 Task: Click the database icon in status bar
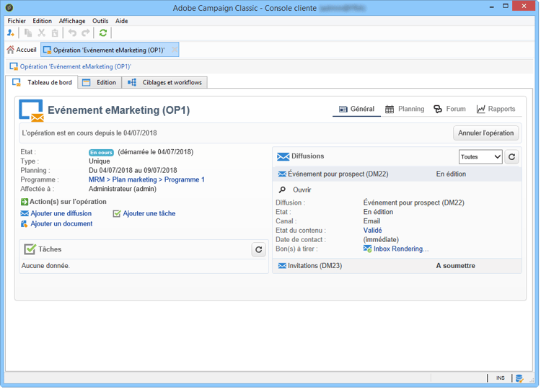tap(519, 378)
